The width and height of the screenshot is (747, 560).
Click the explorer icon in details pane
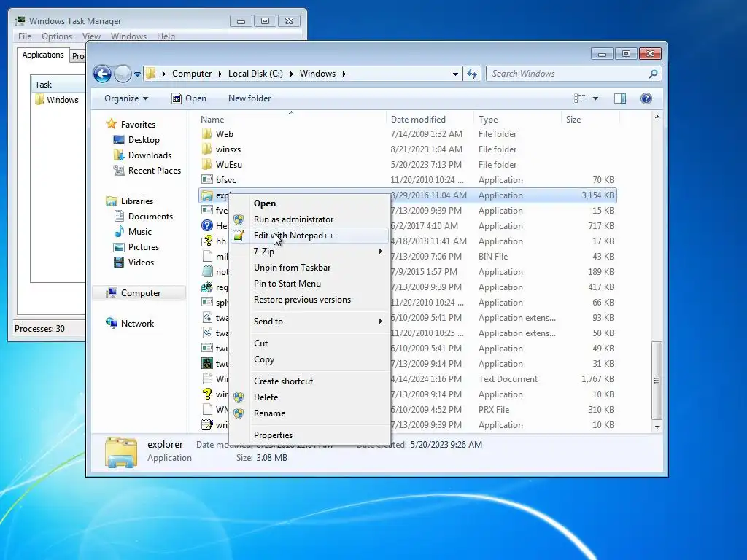[121, 451]
